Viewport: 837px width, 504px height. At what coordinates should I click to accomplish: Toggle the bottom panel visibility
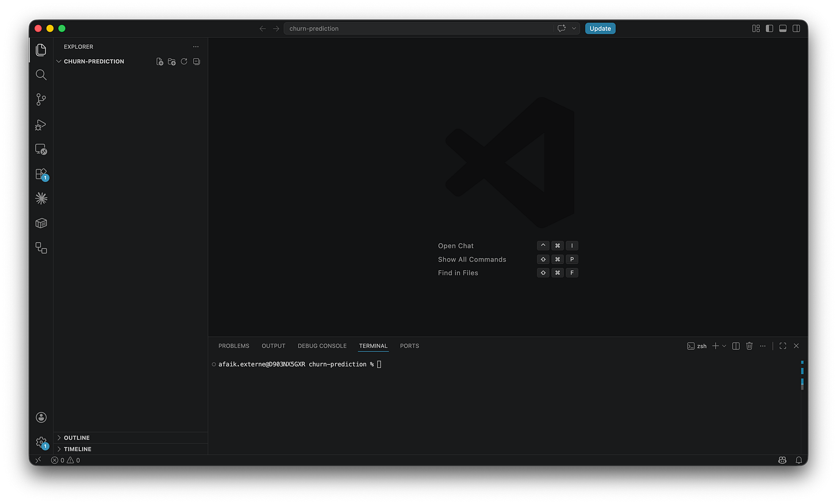pyautogui.click(x=782, y=28)
